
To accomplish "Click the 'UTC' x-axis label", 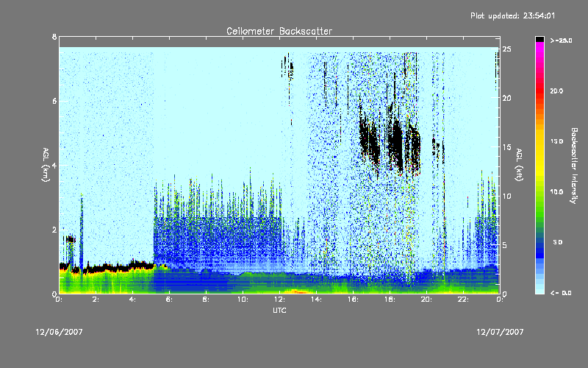I will point(279,310).
